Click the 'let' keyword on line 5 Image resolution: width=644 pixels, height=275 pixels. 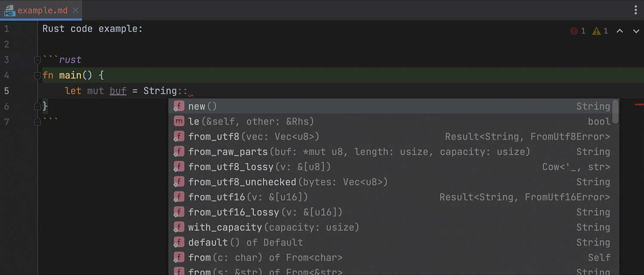tap(73, 91)
